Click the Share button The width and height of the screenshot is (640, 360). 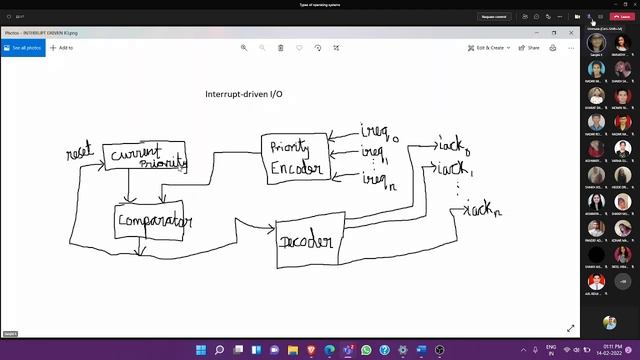click(x=529, y=48)
